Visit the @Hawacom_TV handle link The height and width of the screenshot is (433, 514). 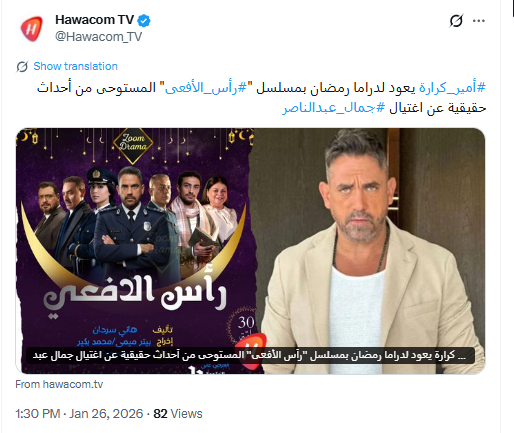(99, 37)
